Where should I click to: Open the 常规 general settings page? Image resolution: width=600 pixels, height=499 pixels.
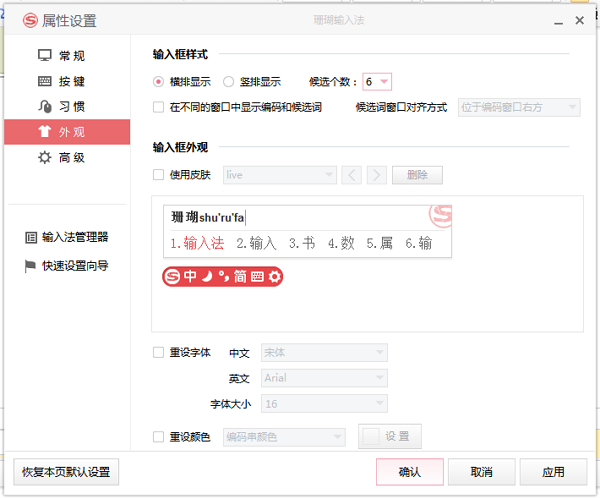[67, 56]
